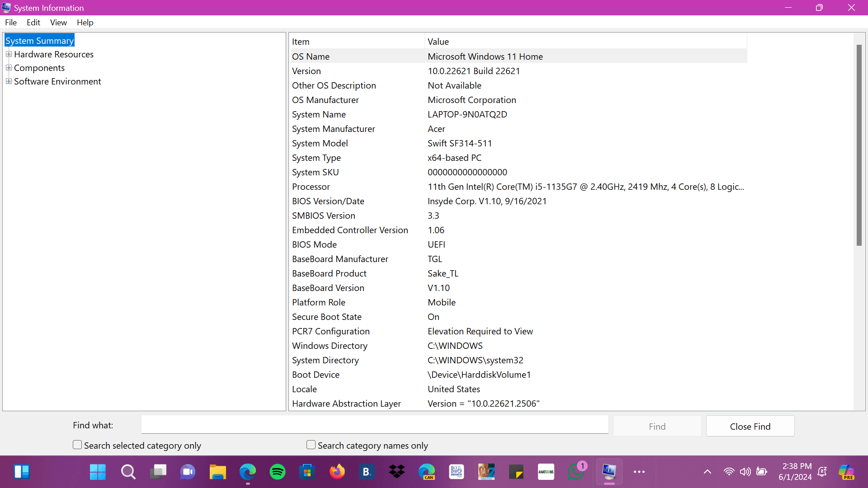Select the Boot Device row
This screenshot has height=488, width=868.
pos(518,375)
